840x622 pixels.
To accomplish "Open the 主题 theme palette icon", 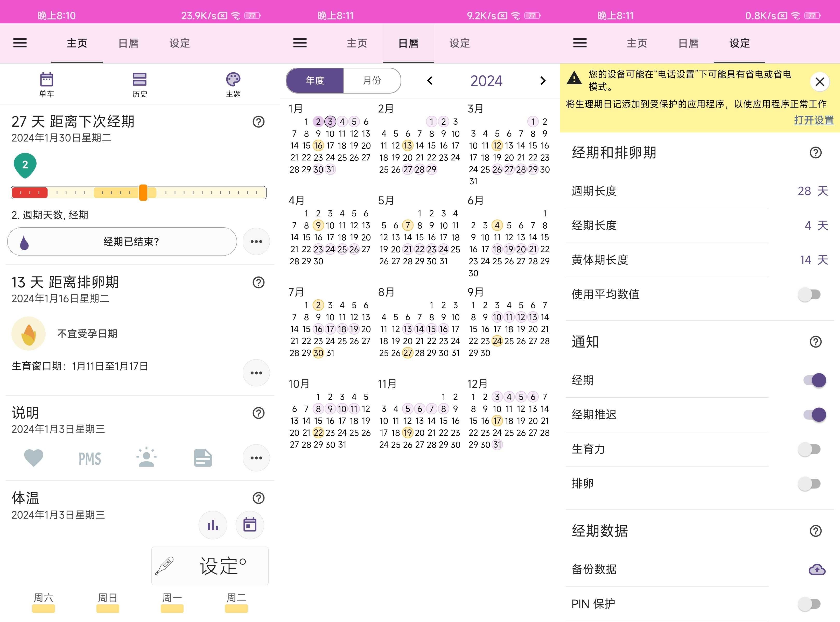I will tap(233, 85).
